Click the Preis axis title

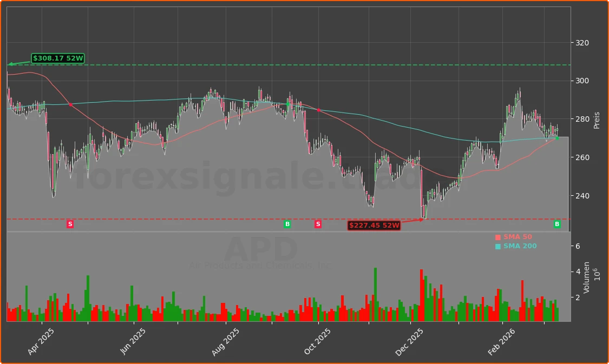coord(597,120)
